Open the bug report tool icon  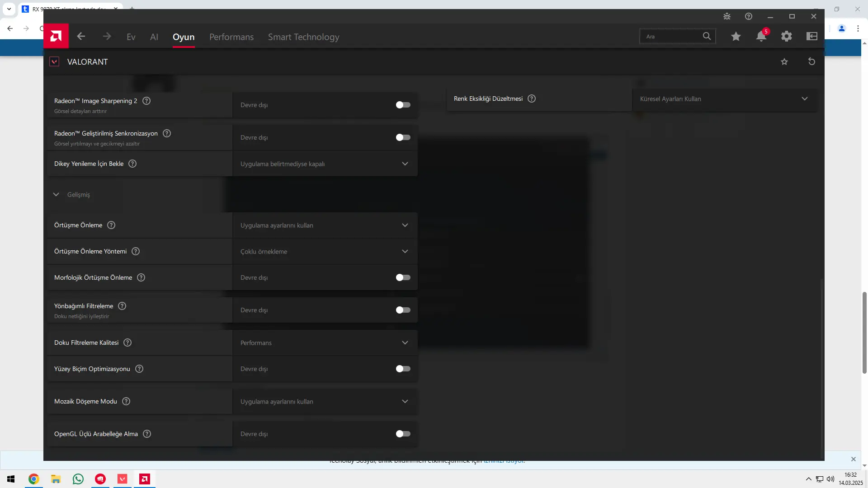(727, 16)
